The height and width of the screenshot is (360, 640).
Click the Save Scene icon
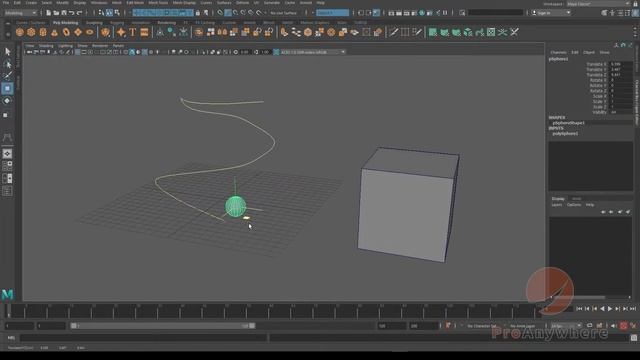(64, 13)
